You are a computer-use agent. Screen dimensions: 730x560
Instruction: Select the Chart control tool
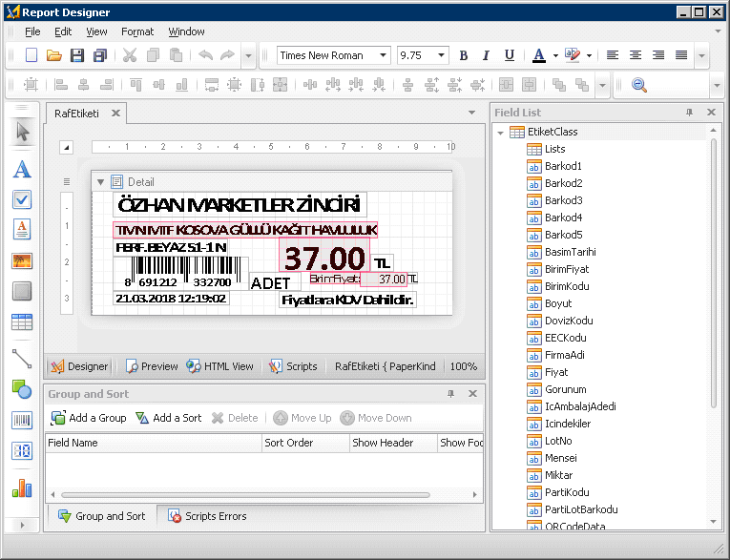click(22, 488)
